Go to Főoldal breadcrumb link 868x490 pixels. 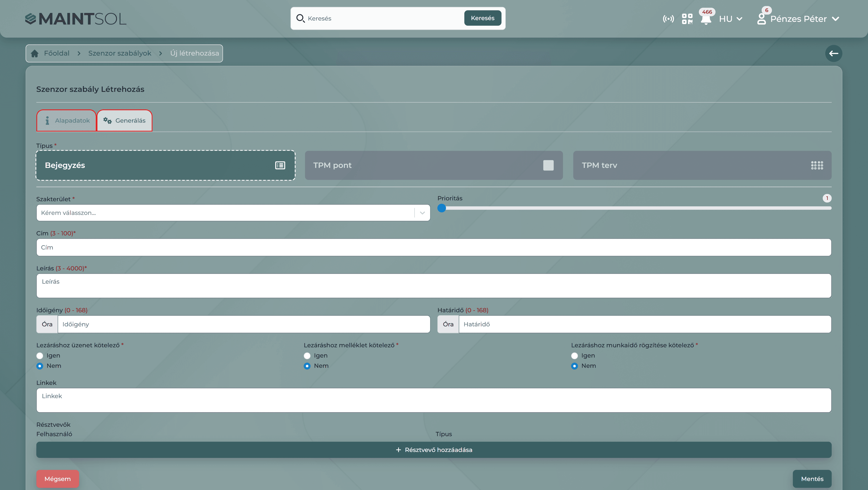[57, 53]
